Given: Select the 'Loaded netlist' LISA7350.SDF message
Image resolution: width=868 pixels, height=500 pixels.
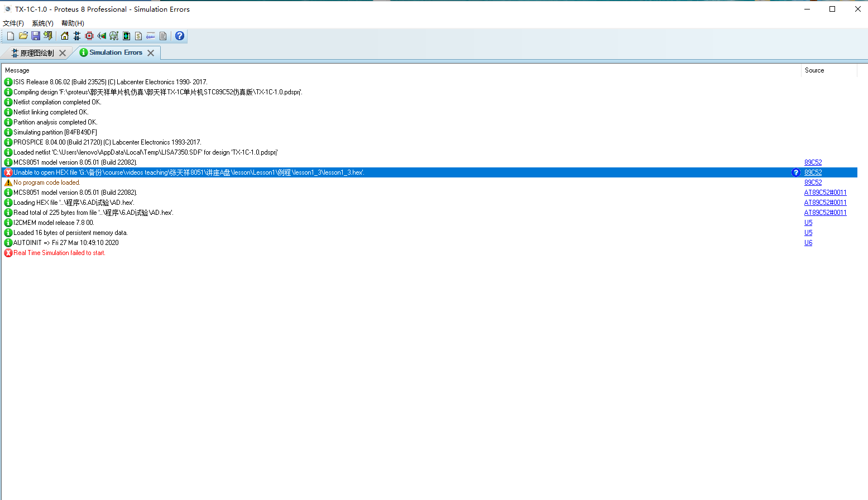Looking at the screenshot, I should pos(146,152).
